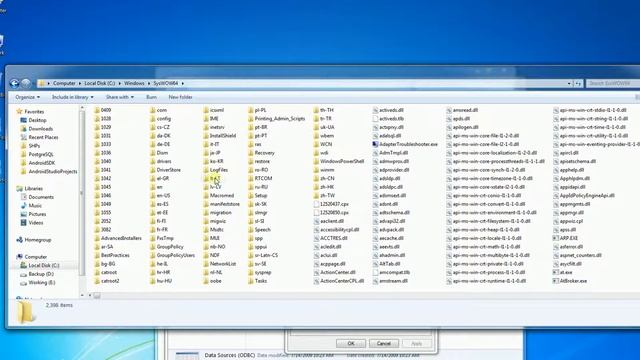Image resolution: width=640 pixels, height=360 pixels.
Task: Select the accessibilitycpl.dll file
Action: click(x=340, y=229)
